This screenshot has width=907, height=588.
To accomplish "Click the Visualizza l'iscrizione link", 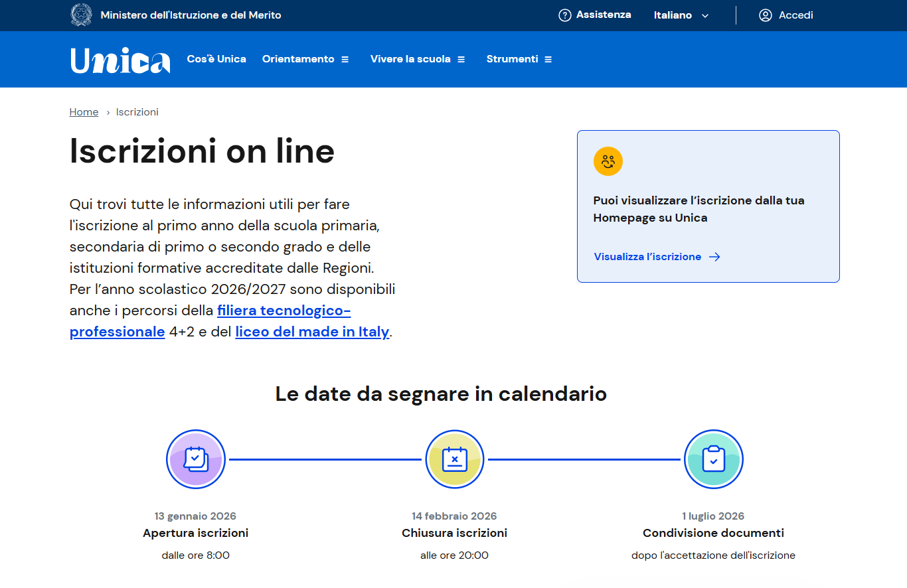I will 647,257.
